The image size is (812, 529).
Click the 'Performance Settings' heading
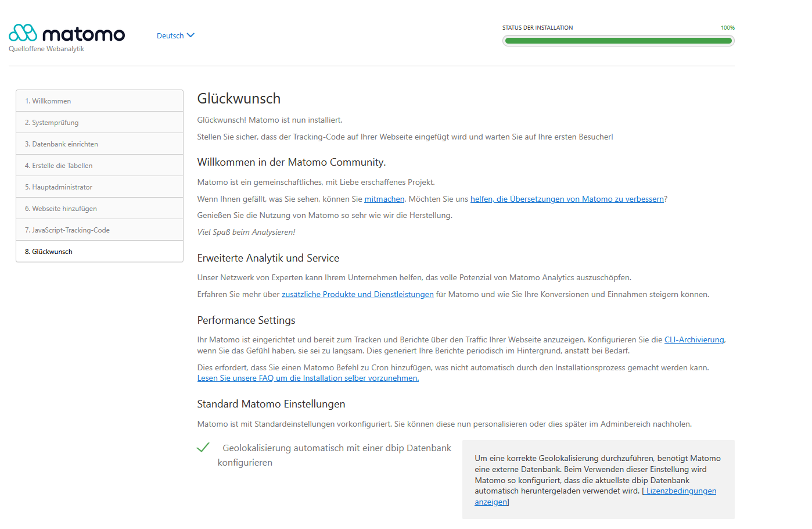point(246,320)
